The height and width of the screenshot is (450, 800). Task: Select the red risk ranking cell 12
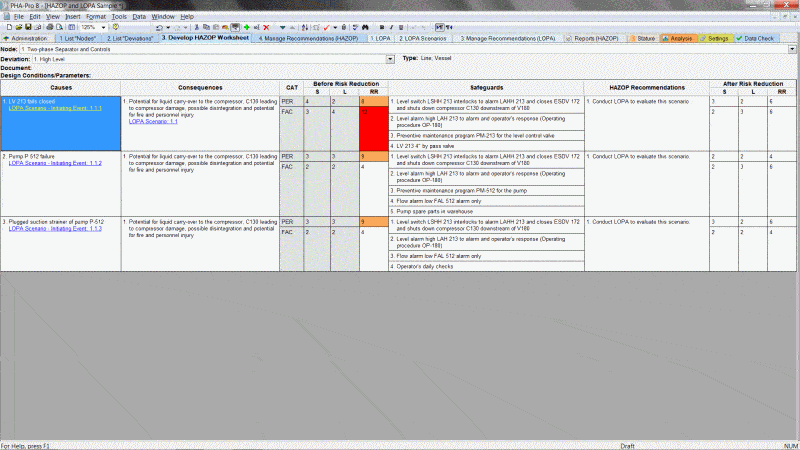point(370,129)
